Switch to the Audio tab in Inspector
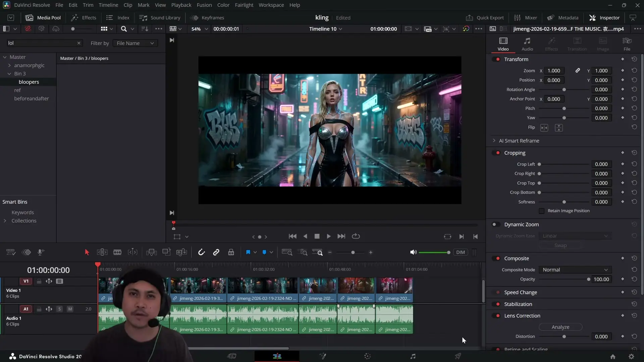 click(x=527, y=44)
